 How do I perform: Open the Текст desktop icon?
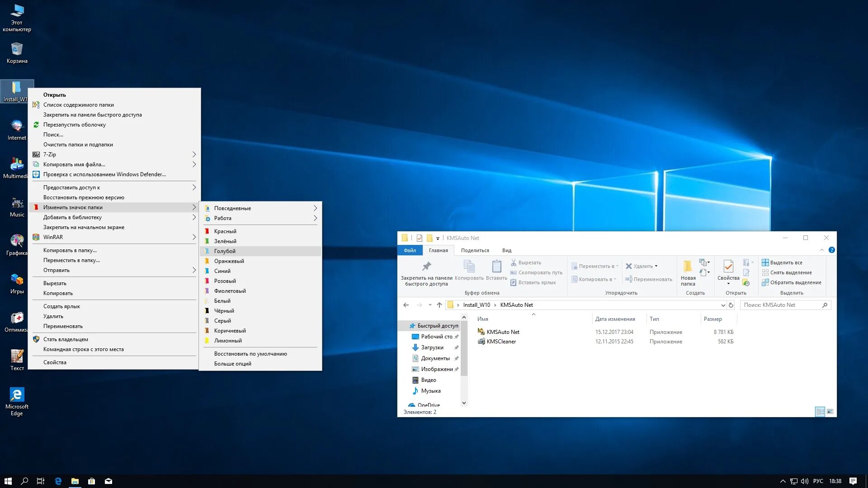pos(17,360)
